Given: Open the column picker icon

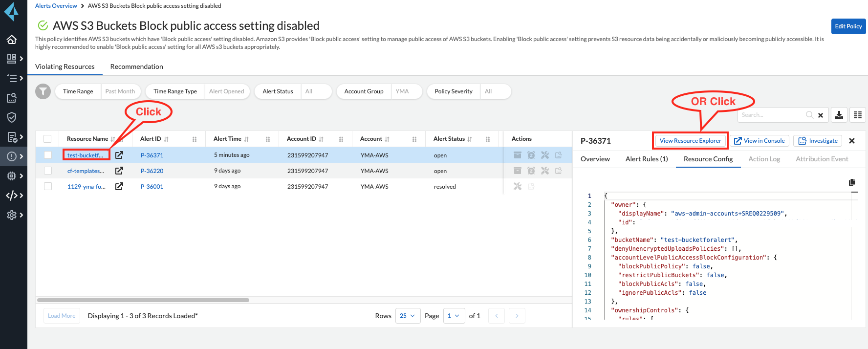Looking at the screenshot, I should point(857,115).
